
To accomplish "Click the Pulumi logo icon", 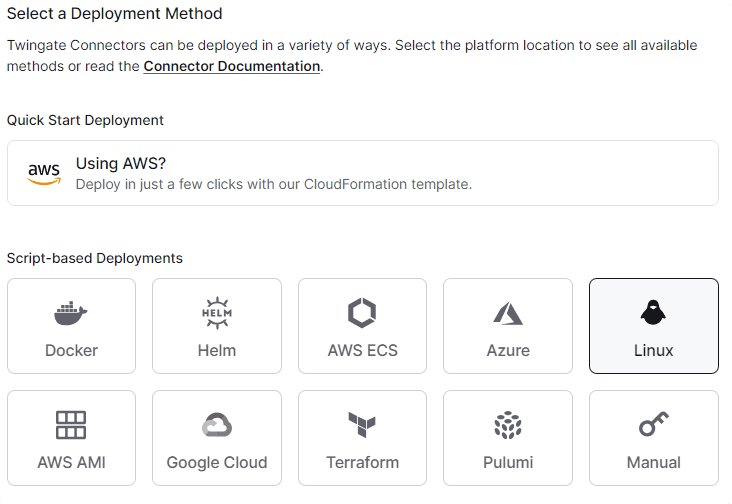I will 508,426.
